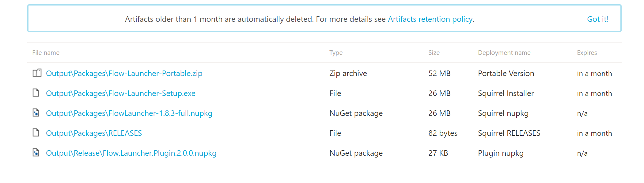Select the Portable Version deployment name cell
Screen dimensions: 644x183
506,74
